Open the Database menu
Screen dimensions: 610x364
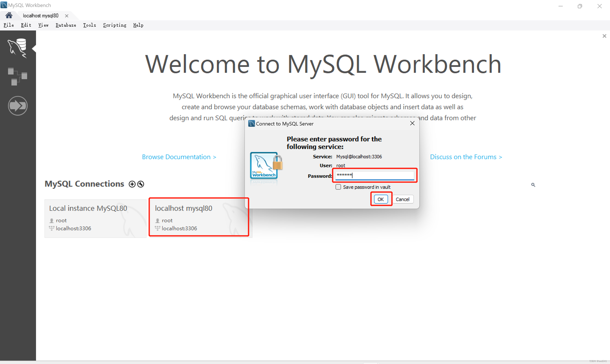point(66,25)
